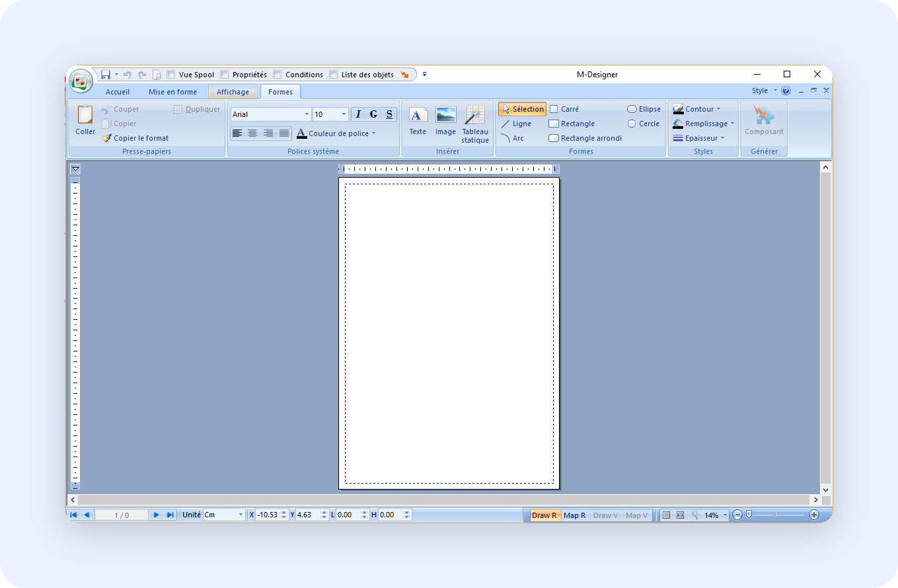Image resolution: width=898 pixels, height=588 pixels.
Task: Select the Ligne shape tool
Action: [x=516, y=124]
